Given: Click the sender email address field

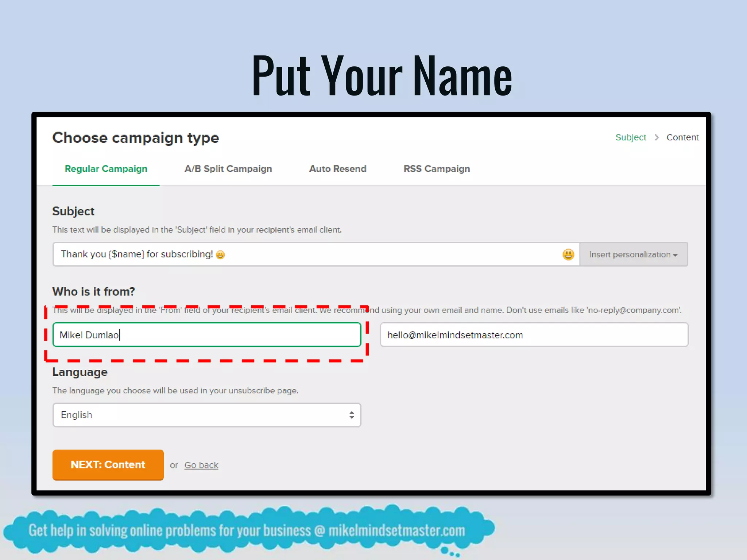Looking at the screenshot, I should (534, 335).
